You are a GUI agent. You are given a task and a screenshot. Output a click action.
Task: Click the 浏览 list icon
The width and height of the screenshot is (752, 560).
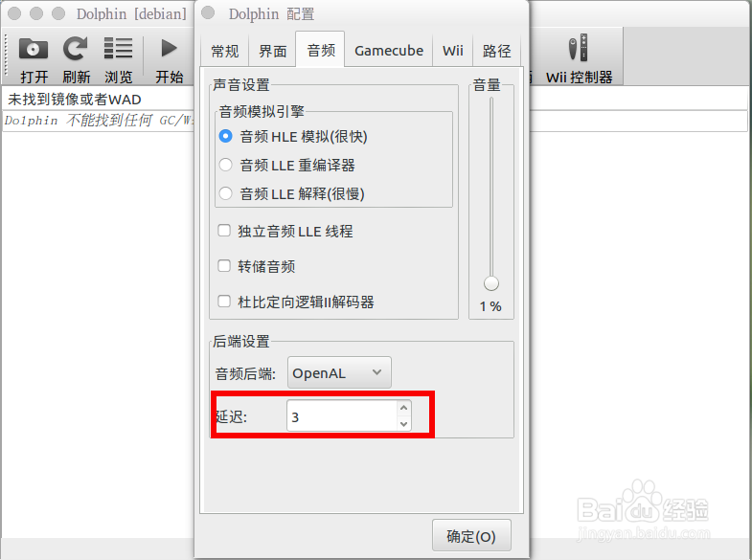pyautogui.click(x=118, y=48)
